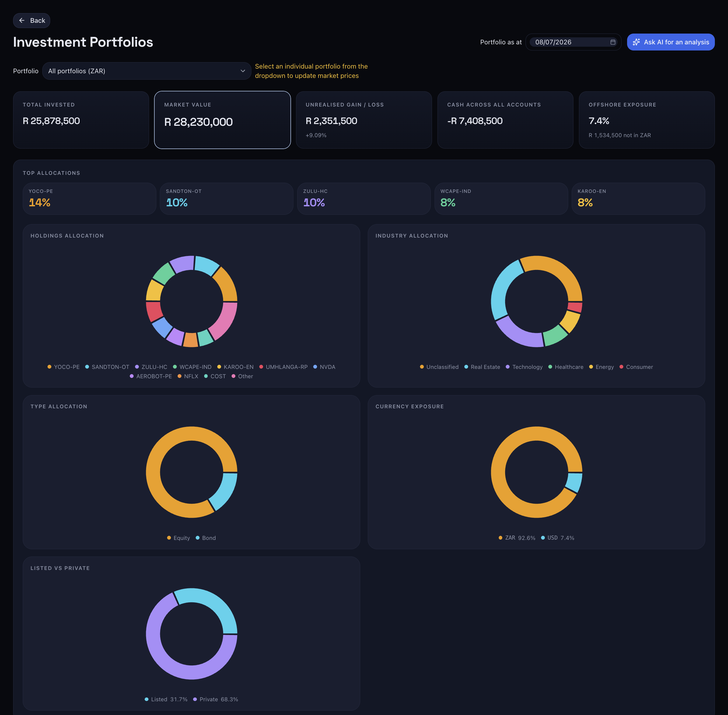This screenshot has height=715, width=728.
Task: Click the +9.09% gain percentage
Action: coord(316,135)
